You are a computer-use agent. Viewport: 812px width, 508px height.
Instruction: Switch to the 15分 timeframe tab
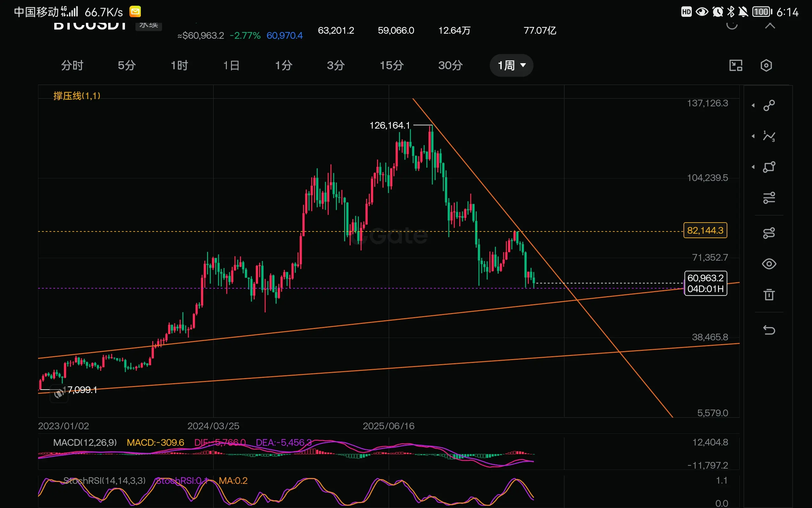392,65
